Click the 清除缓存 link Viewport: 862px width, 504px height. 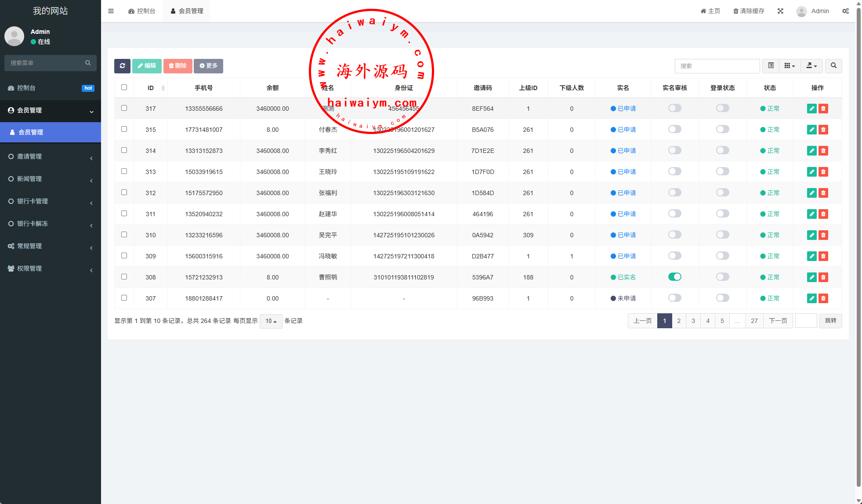[x=749, y=11]
